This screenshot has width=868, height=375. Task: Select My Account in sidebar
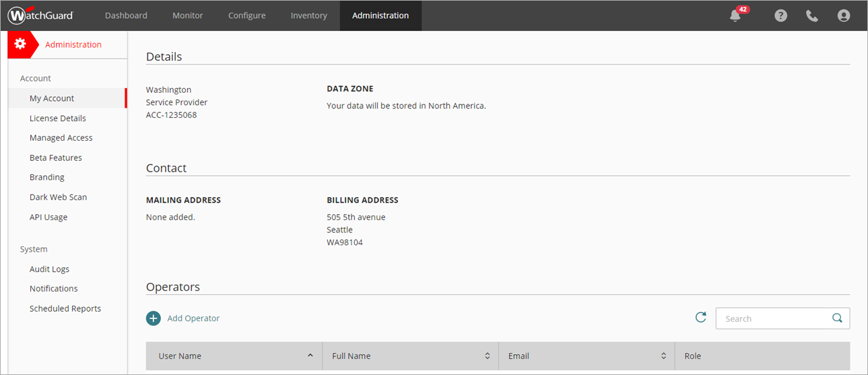tap(67, 98)
